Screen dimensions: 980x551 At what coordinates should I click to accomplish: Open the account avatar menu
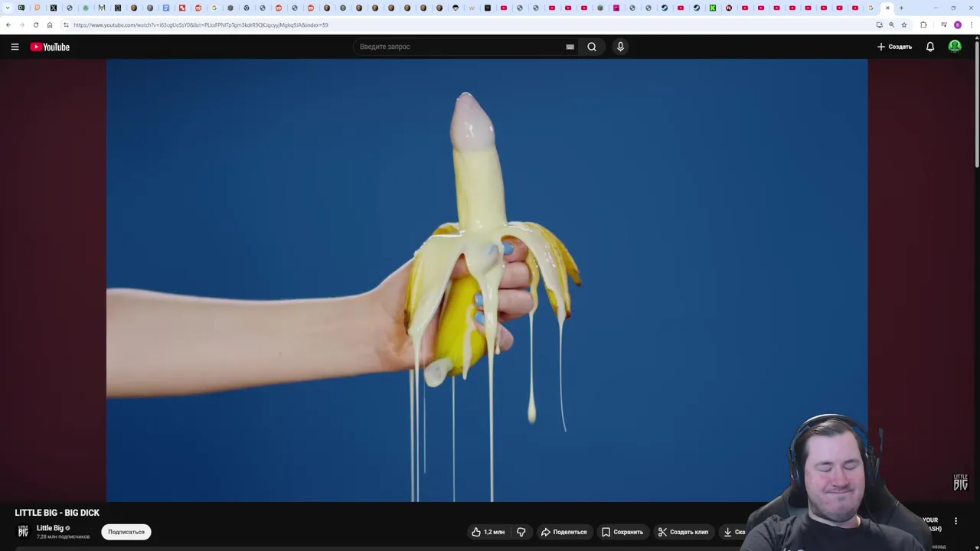[955, 47]
